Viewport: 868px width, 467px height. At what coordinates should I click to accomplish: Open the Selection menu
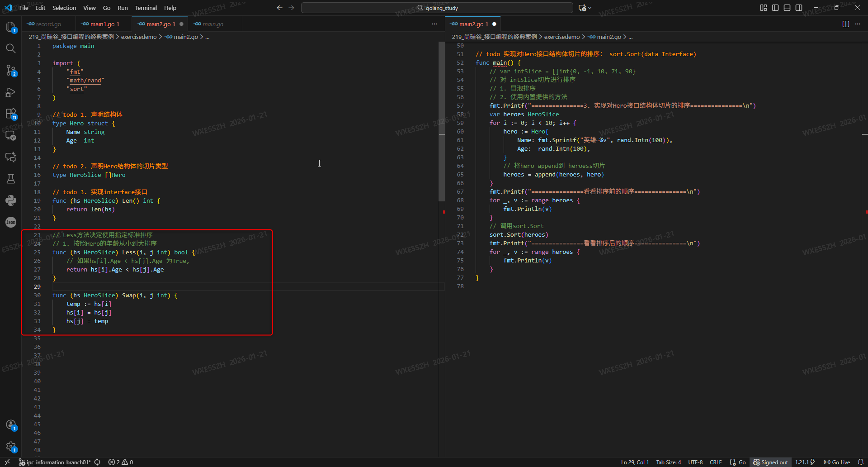pyautogui.click(x=64, y=8)
